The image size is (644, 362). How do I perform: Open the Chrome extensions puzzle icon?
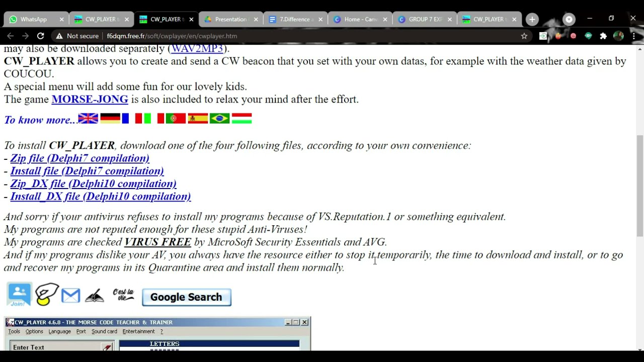click(x=603, y=36)
